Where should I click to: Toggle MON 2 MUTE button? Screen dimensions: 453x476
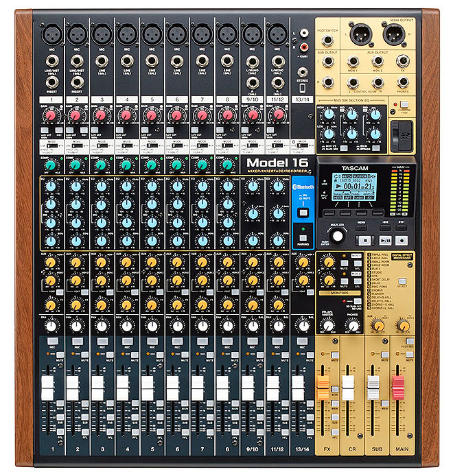345,281
